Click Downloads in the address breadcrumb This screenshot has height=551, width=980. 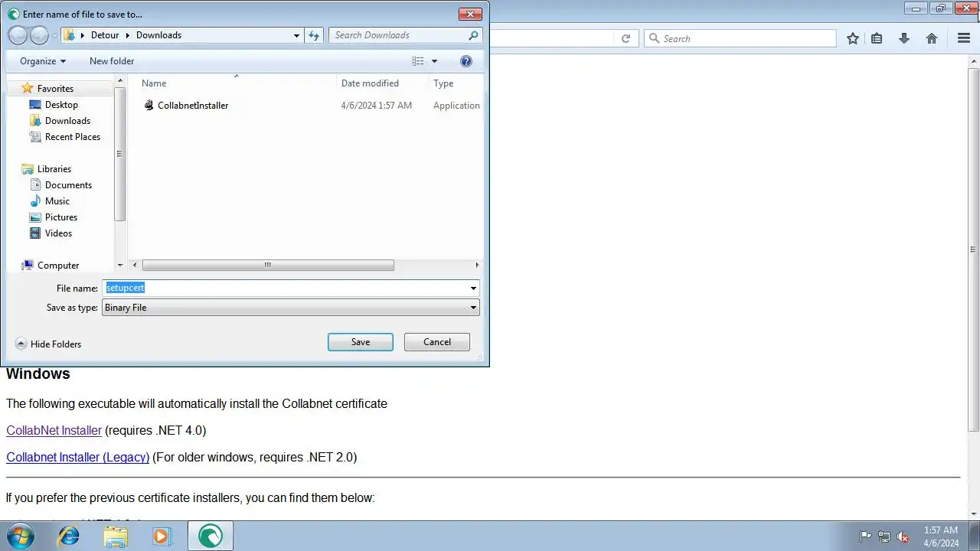pyautogui.click(x=158, y=35)
